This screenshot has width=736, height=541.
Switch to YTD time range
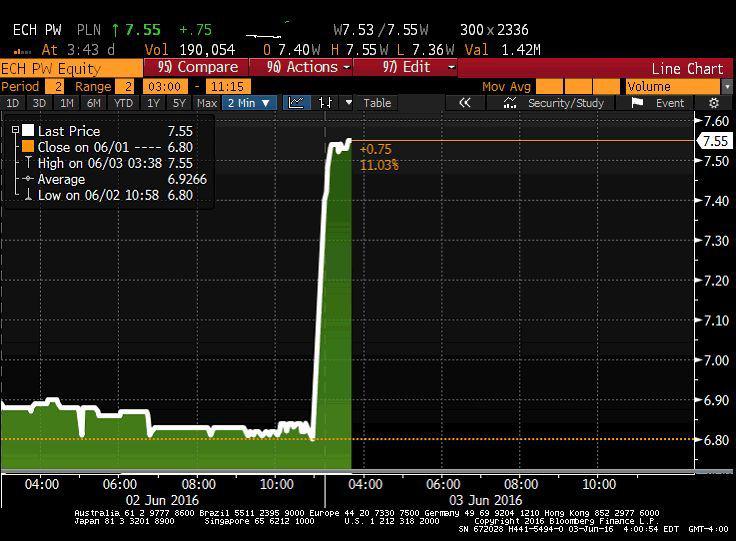pyautogui.click(x=123, y=103)
